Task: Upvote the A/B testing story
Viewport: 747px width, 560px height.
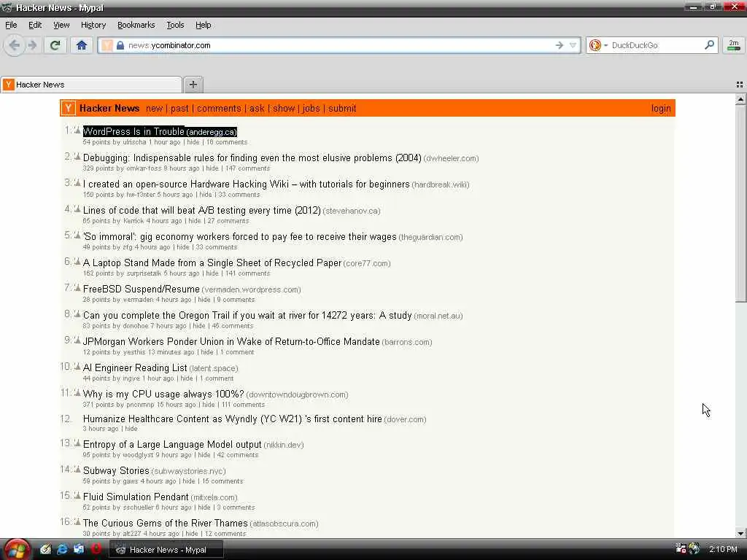Action: coord(77,209)
